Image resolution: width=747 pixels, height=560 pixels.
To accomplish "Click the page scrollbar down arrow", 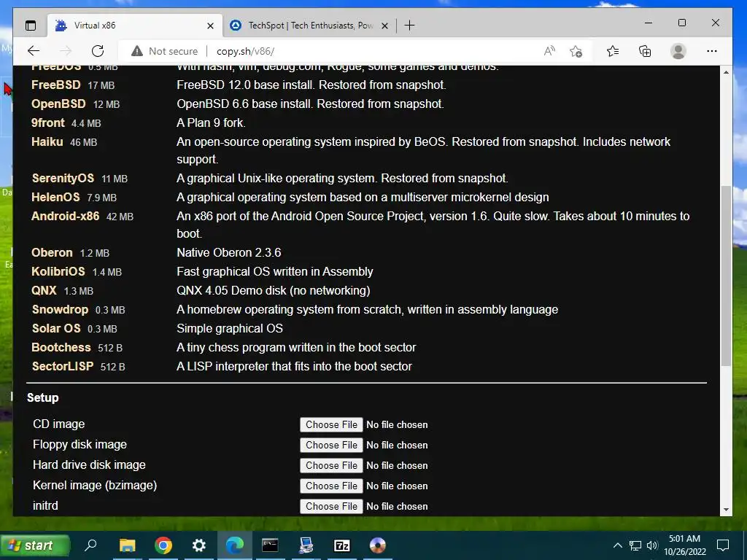I will 726,510.
